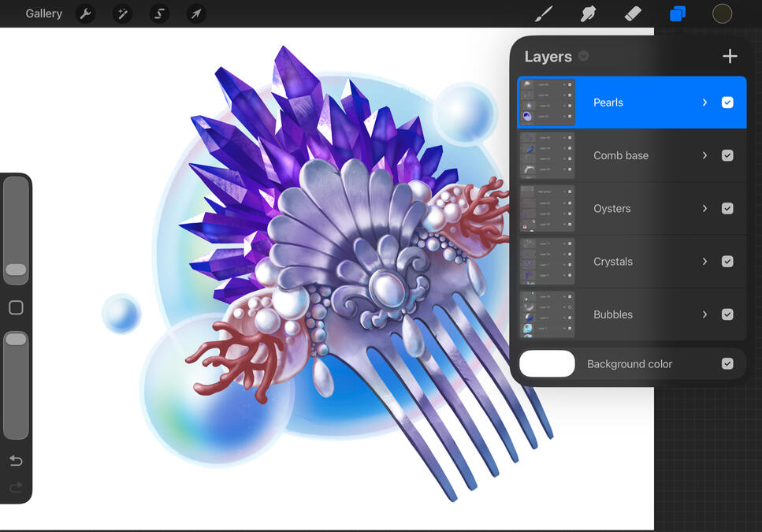762x532 pixels.
Task: Click the Pearls layer name
Action: tap(608, 102)
